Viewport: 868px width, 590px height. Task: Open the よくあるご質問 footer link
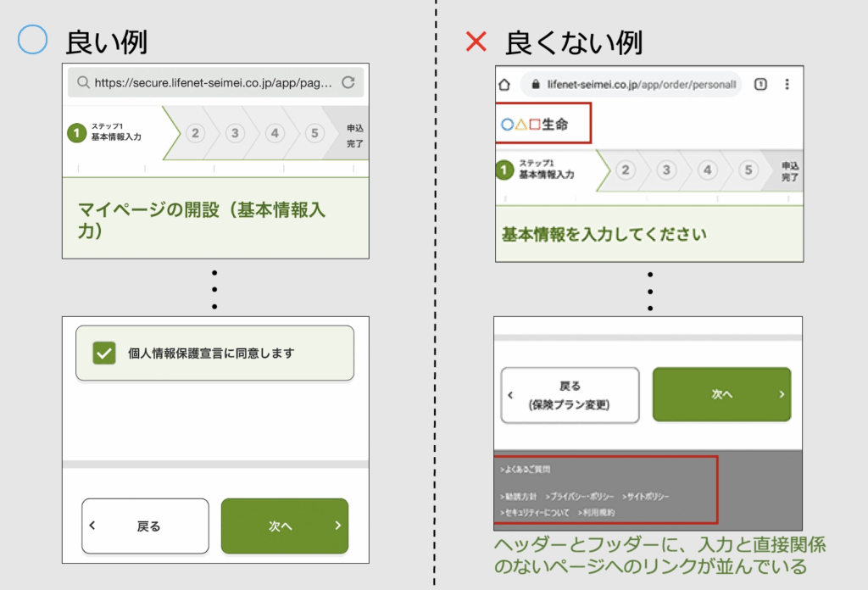(526, 470)
